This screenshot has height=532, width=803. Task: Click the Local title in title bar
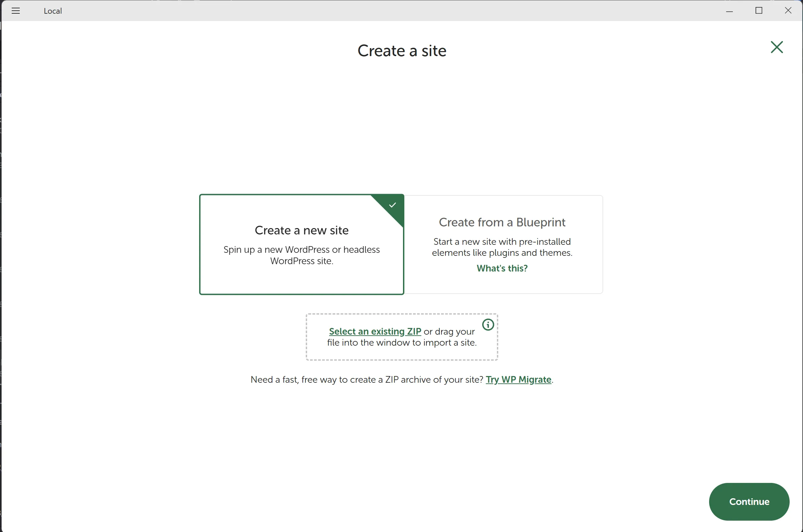(x=52, y=11)
